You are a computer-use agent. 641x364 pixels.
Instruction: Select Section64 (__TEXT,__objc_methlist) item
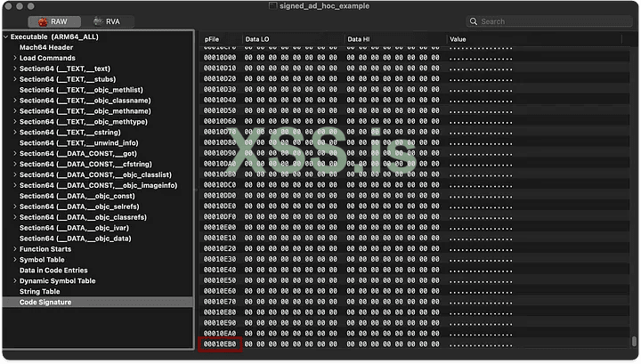pyautogui.click(x=81, y=90)
